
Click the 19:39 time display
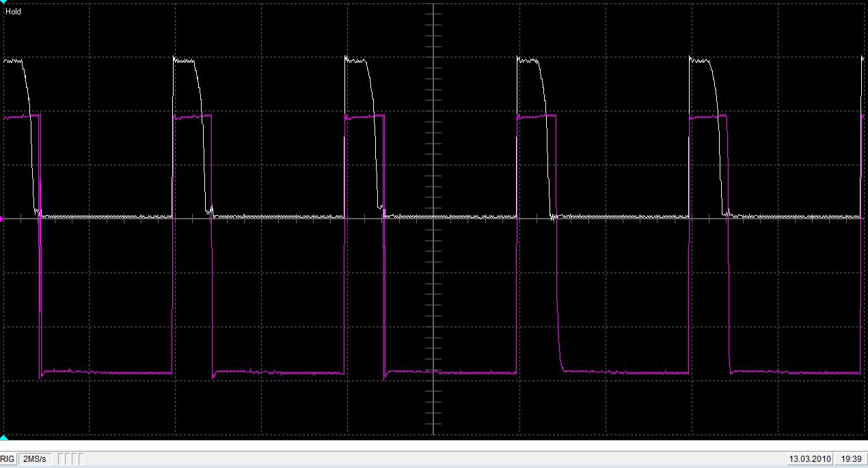click(x=850, y=459)
